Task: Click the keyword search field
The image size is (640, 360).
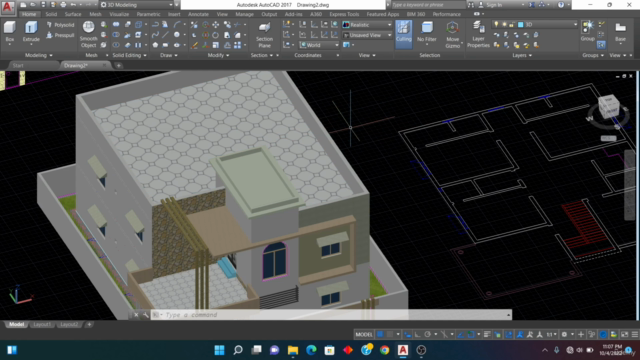Action: pos(428,5)
